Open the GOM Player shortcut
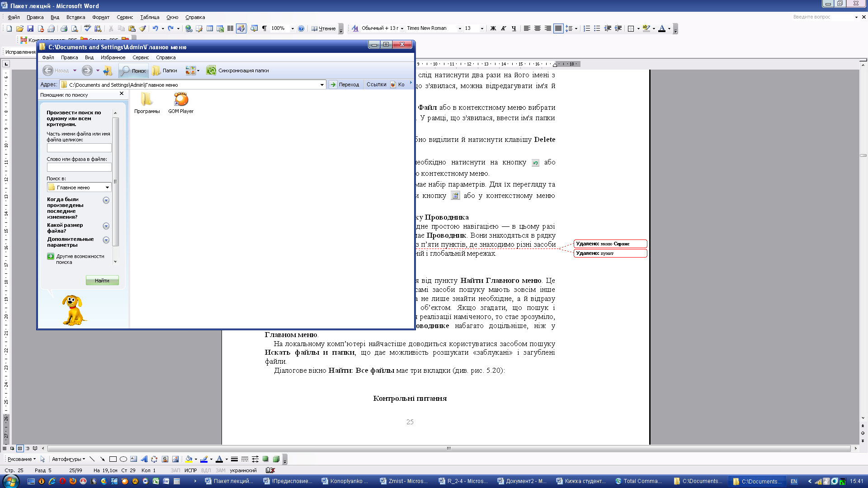The height and width of the screenshot is (488, 868). click(x=181, y=103)
